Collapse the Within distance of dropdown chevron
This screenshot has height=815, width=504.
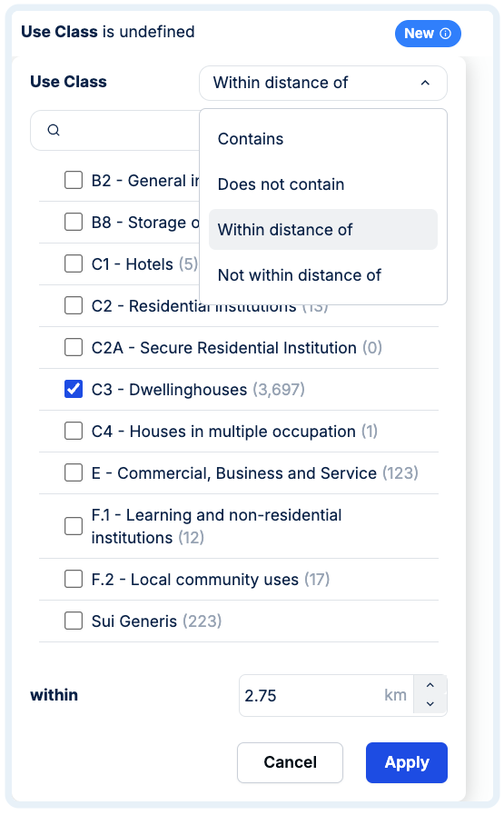pyautogui.click(x=425, y=83)
